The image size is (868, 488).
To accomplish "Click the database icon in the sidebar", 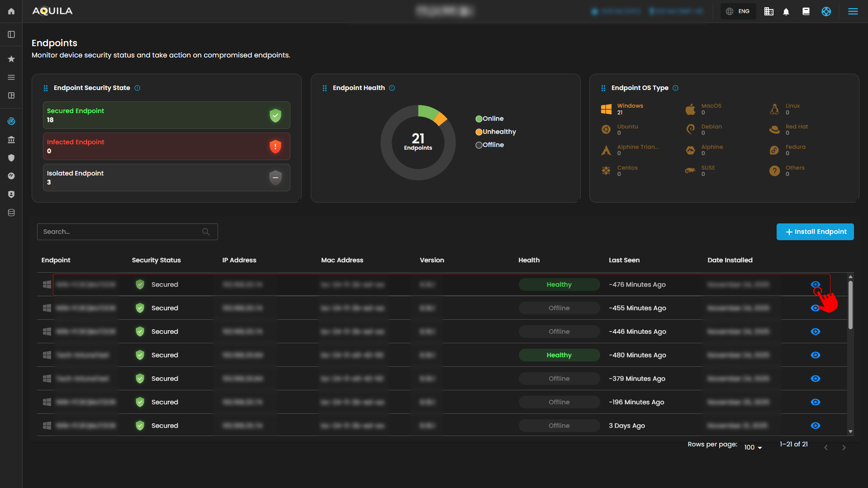I will [11, 213].
